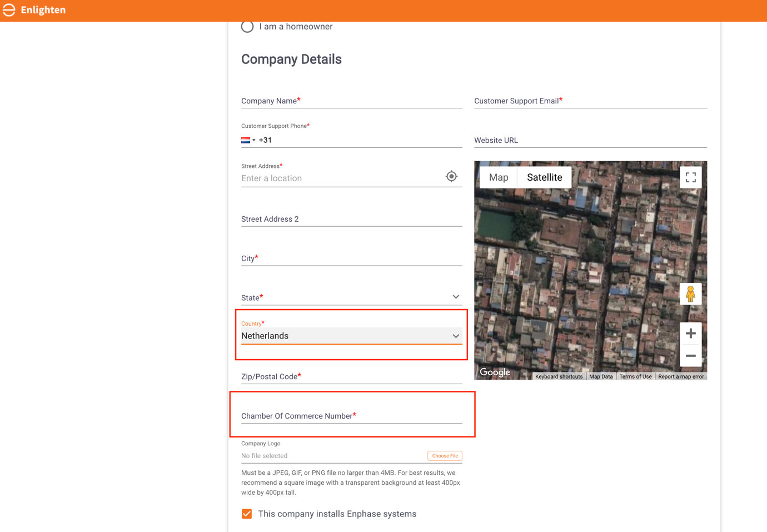
Task: Uncheck 'This company installs Enphase systems'
Action: [x=247, y=514]
